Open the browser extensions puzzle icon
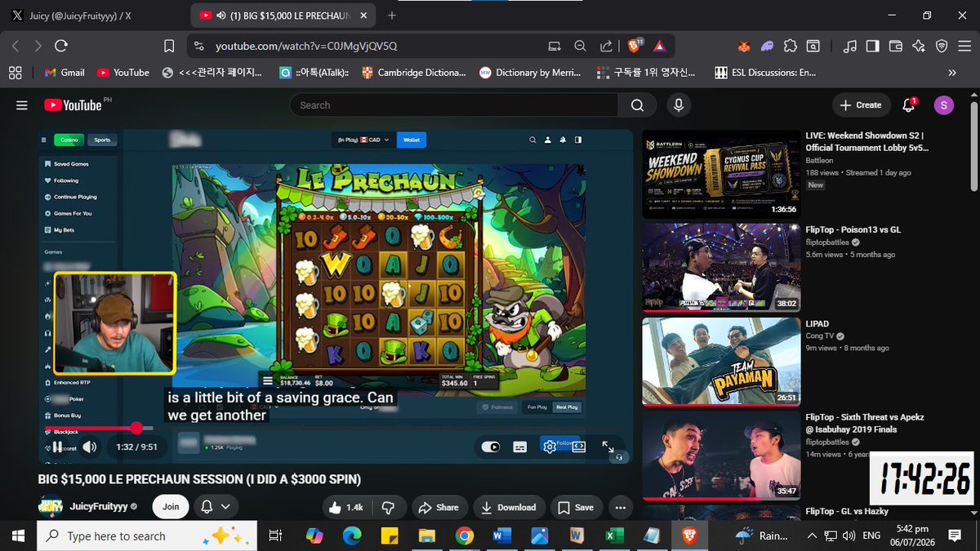The width and height of the screenshot is (980, 551). [790, 46]
